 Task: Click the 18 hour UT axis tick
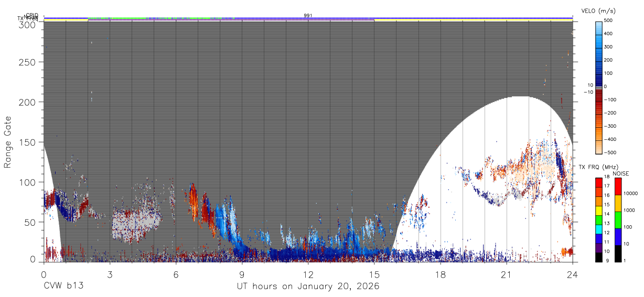(x=441, y=274)
